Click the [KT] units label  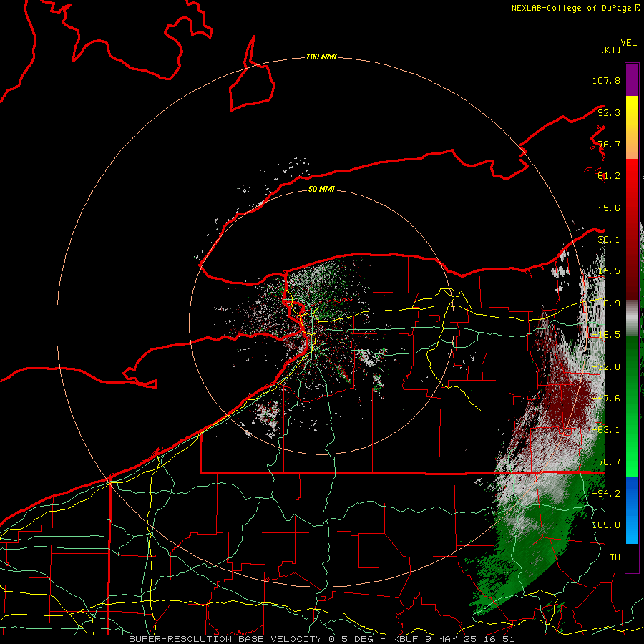(611, 49)
